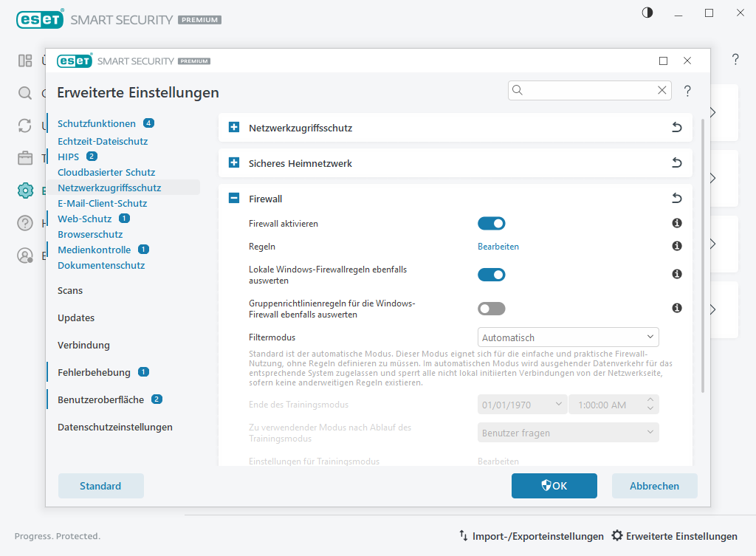Viewport: 756px width, 556px height.
Task: Disable the Firewall aktivieren switch
Action: coord(492,223)
